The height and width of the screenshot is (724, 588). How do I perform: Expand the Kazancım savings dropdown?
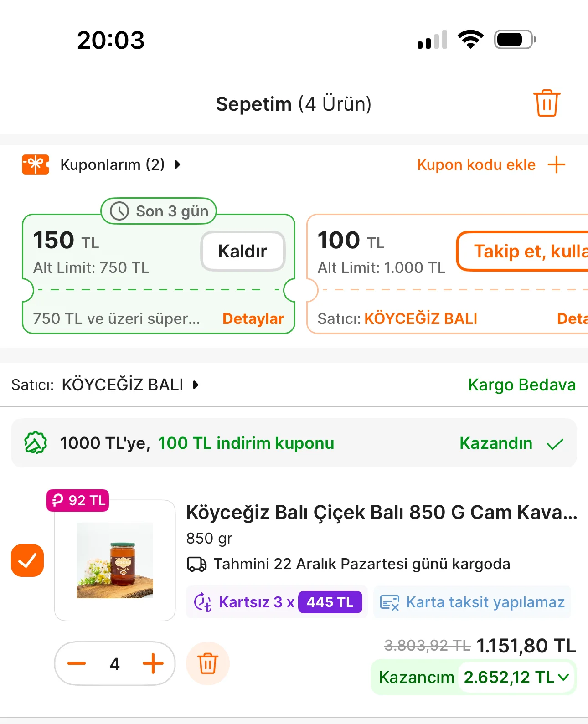pos(563,677)
